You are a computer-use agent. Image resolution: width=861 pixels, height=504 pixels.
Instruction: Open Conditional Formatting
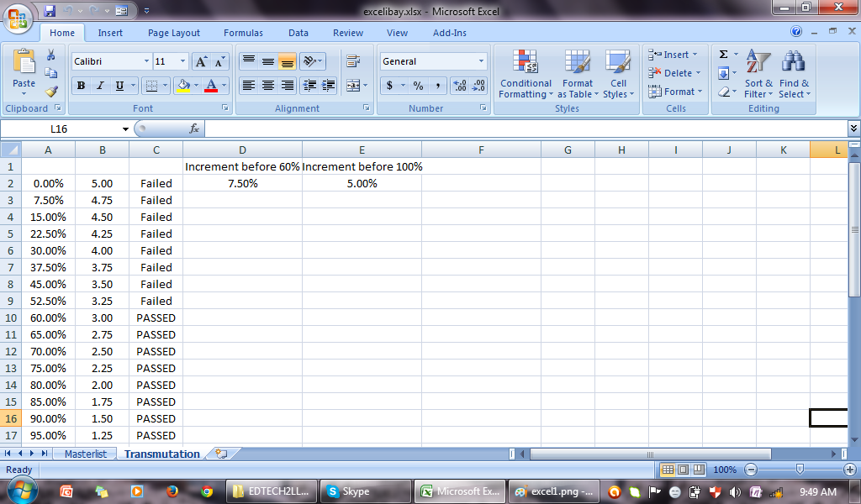tap(526, 76)
